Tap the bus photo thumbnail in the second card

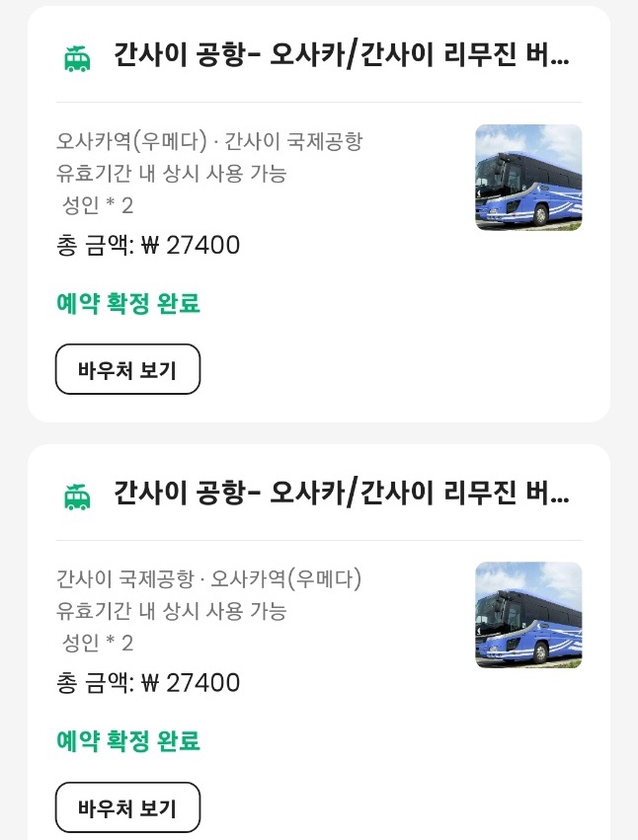click(528, 615)
